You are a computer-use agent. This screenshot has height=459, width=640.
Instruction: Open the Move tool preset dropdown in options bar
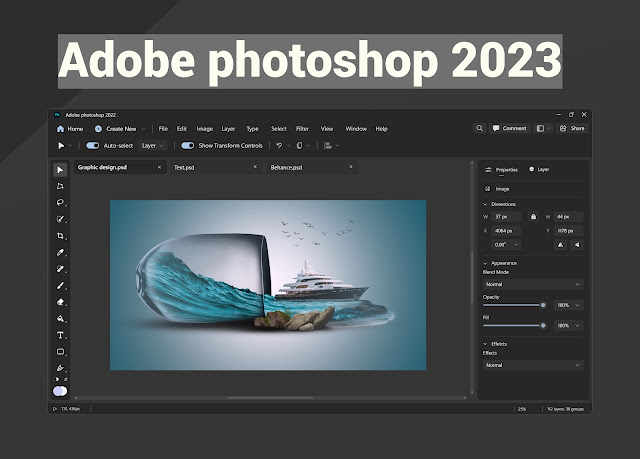[x=70, y=146]
